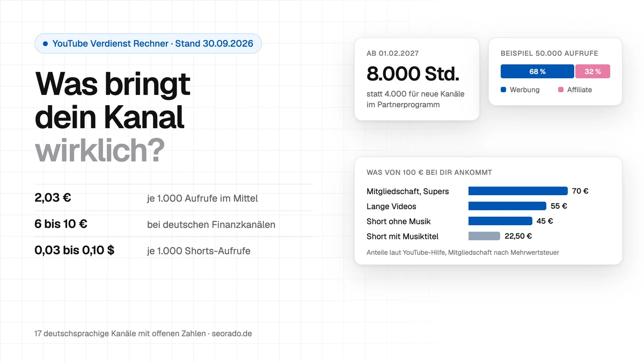Click the pink 32 % bar segment
Screen dimensions: 644x362
[x=592, y=71]
